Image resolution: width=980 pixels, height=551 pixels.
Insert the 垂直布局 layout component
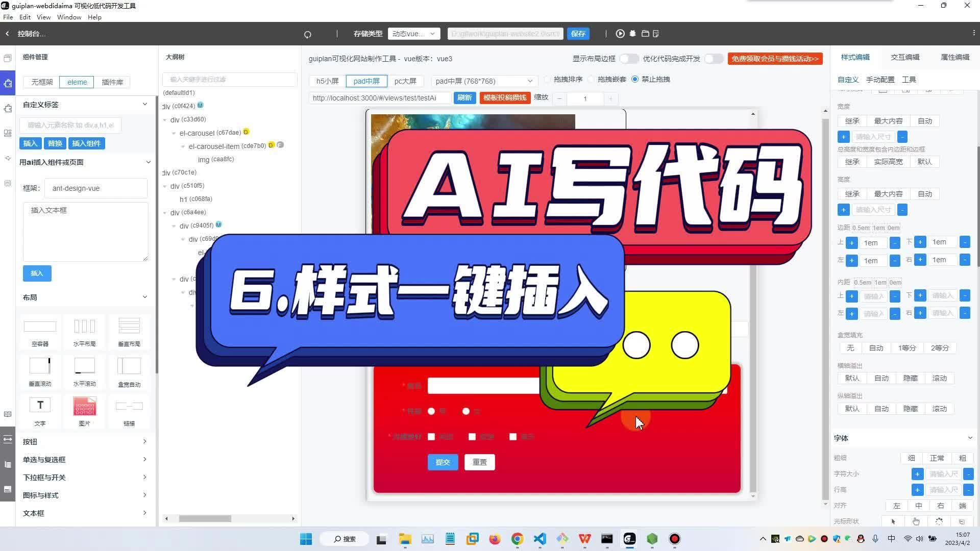[x=129, y=333]
